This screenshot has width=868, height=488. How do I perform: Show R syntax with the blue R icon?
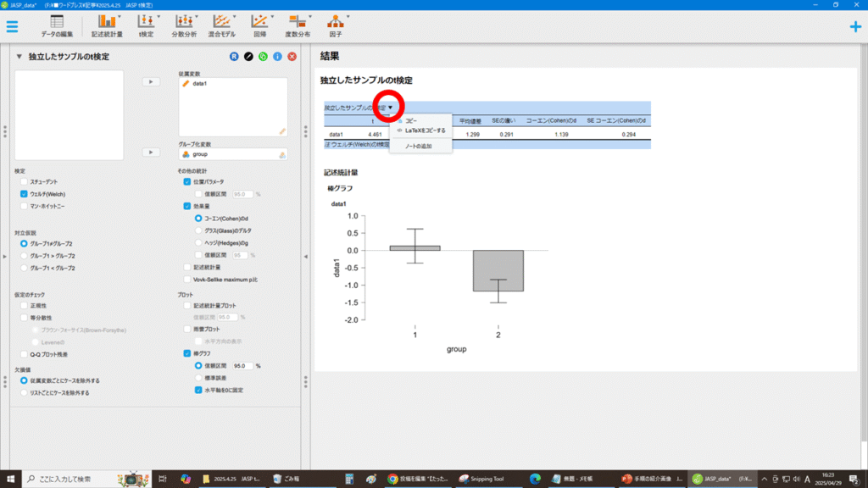tap(234, 57)
